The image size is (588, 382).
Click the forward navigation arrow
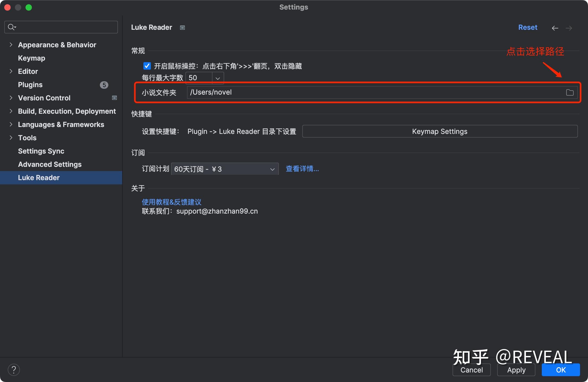[569, 28]
